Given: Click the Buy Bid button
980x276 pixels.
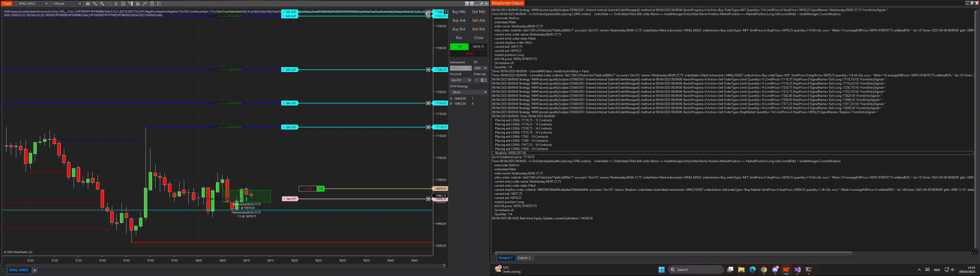Looking at the screenshot, I should point(459,29).
